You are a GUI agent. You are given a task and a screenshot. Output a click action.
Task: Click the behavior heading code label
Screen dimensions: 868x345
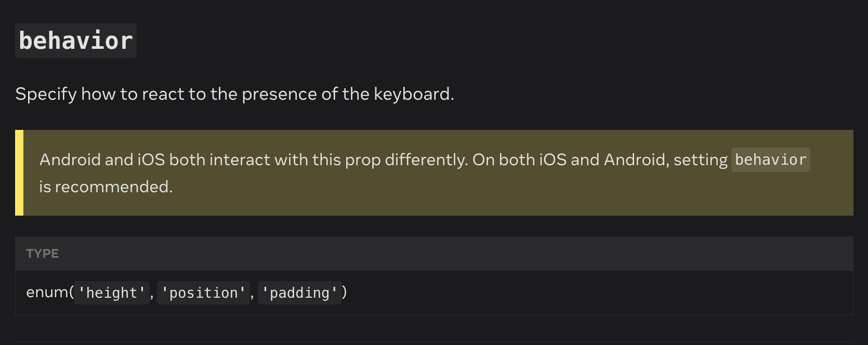click(76, 41)
